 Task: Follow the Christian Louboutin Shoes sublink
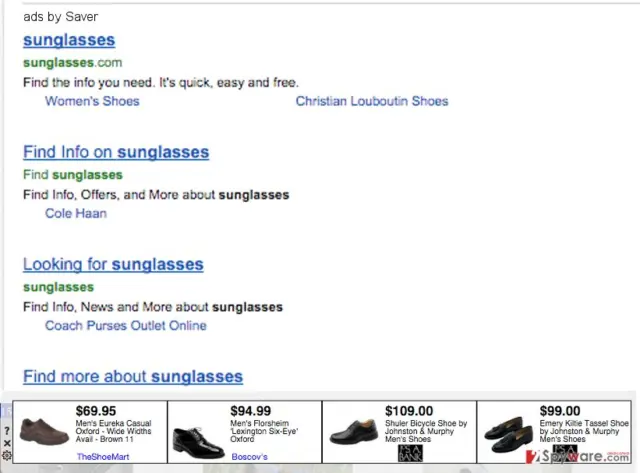click(372, 101)
